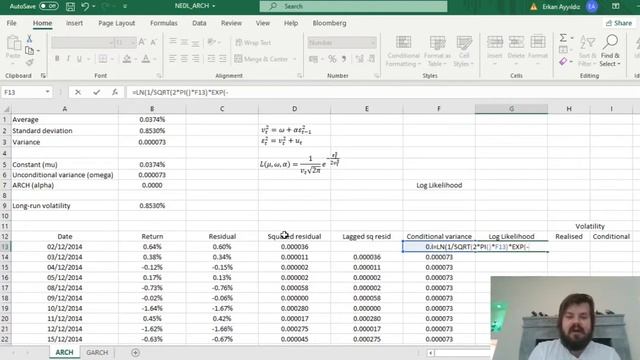Click the New Sheet plus button
Viewport: 640px width, 360px height.
point(135,352)
